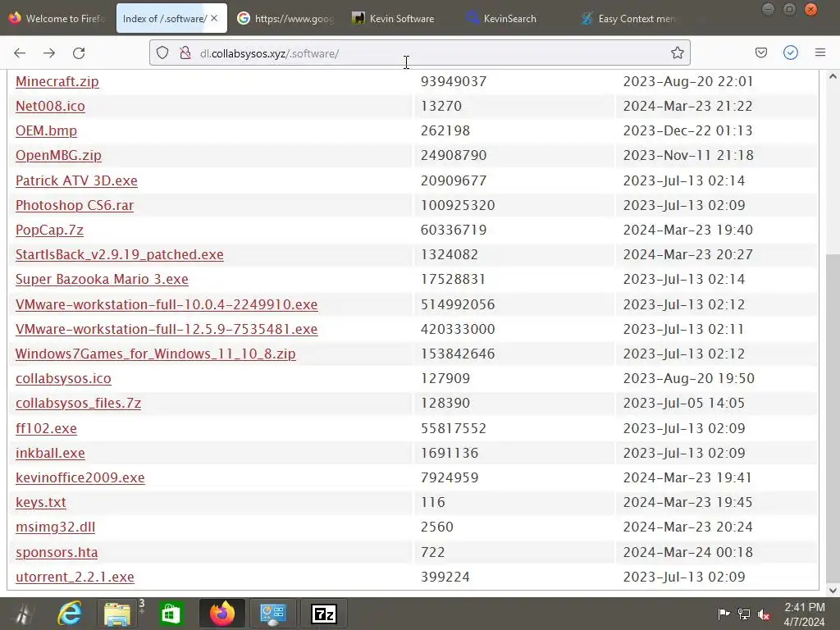Click the date 2023-Jul-05 14:05
The height and width of the screenshot is (630, 840).
pos(683,403)
